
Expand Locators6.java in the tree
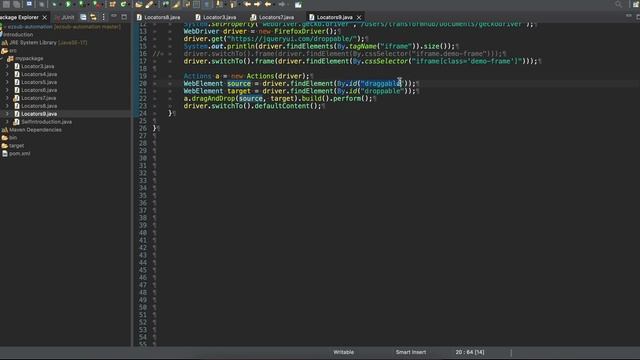[7, 90]
